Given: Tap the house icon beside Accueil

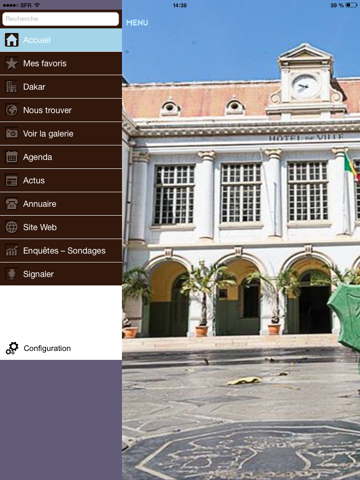Looking at the screenshot, I should [12, 40].
